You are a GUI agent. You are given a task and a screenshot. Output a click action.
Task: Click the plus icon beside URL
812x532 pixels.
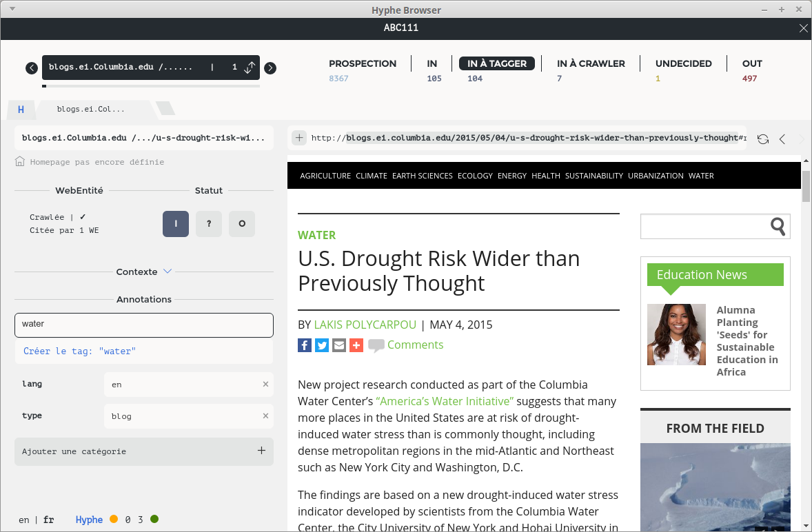point(299,138)
